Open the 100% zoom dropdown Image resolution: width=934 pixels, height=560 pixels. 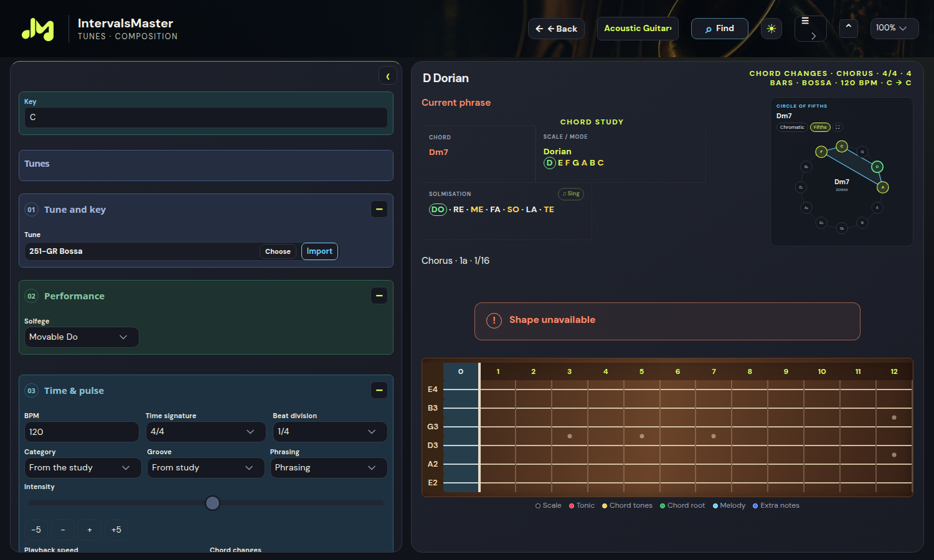[x=894, y=29]
